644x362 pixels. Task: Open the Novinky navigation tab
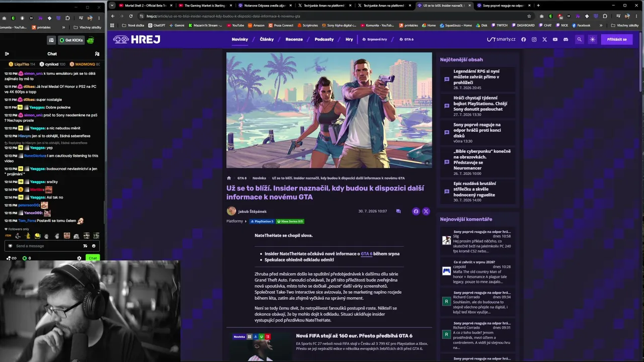coord(240,39)
